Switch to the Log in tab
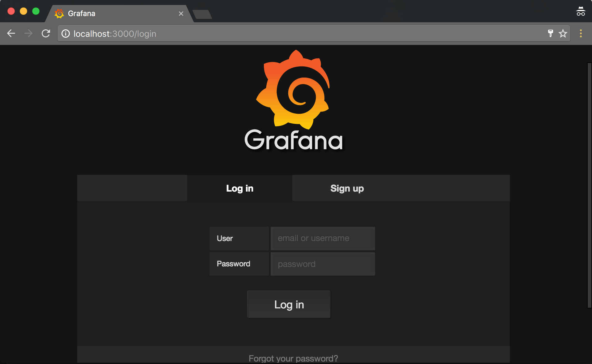This screenshot has width=592, height=364. (x=240, y=188)
